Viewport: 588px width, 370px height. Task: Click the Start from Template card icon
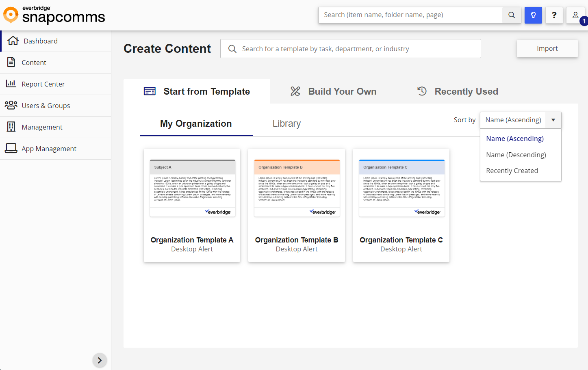[150, 91]
